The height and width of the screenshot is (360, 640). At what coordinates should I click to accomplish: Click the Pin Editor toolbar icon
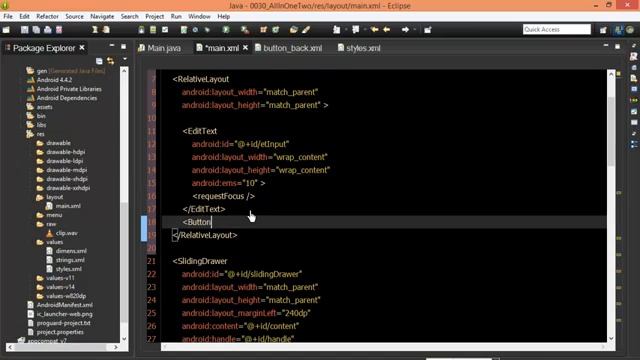(428, 30)
